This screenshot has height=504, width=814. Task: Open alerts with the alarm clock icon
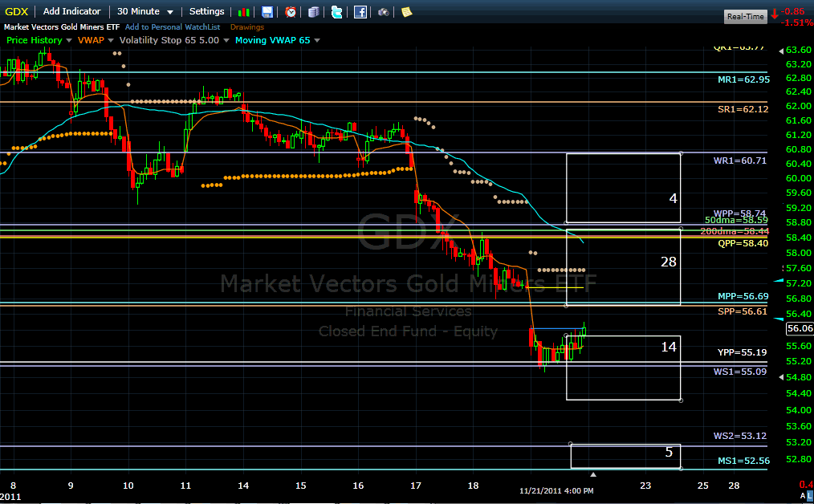(x=291, y=12)
